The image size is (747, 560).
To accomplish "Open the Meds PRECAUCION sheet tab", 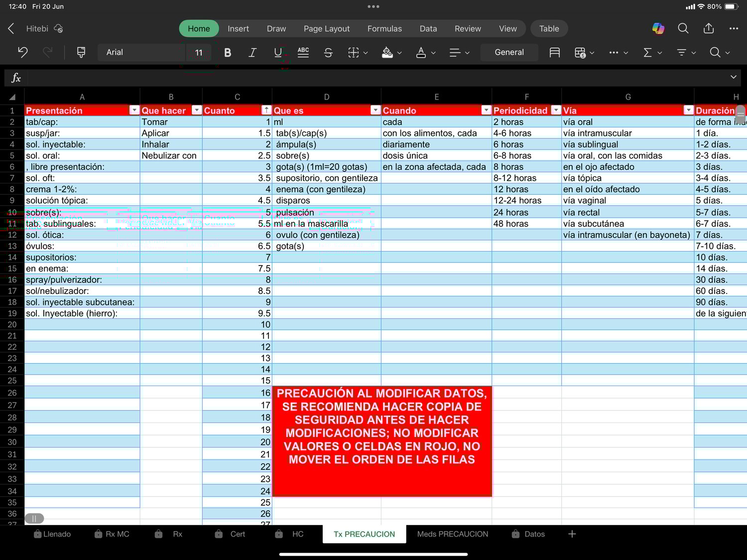I will (x=453, y=534).
